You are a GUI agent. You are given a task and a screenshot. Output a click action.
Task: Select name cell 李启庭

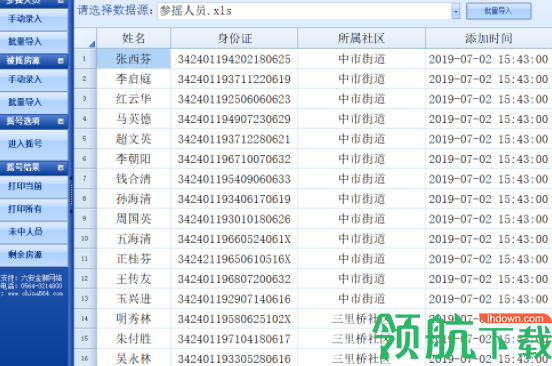[x=134, y=79]
